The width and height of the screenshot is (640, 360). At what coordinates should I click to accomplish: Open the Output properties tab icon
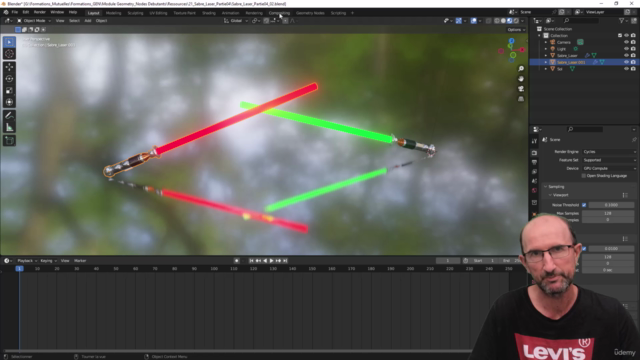(x=534, y=162)
